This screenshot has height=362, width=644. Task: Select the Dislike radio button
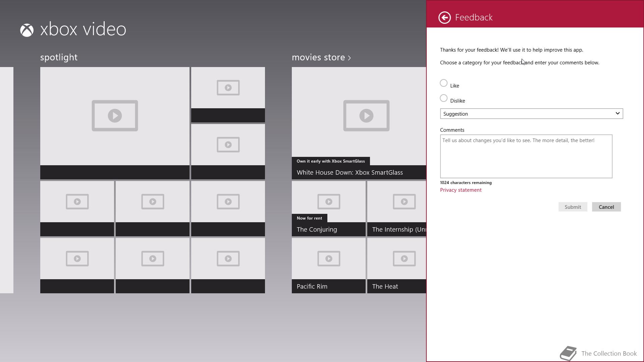(x=443, y=98)
